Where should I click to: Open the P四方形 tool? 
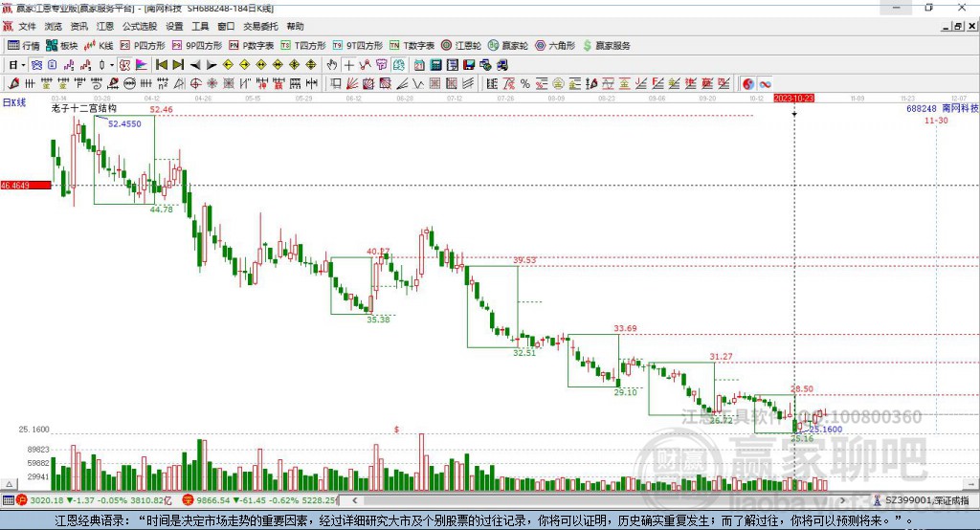point(143,46)
